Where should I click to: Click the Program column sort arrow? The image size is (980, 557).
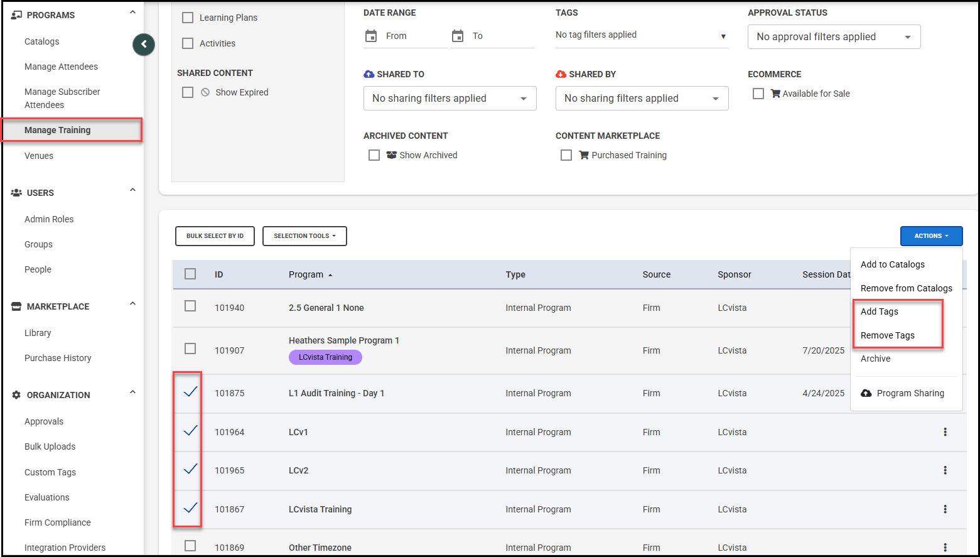[330, 275]
